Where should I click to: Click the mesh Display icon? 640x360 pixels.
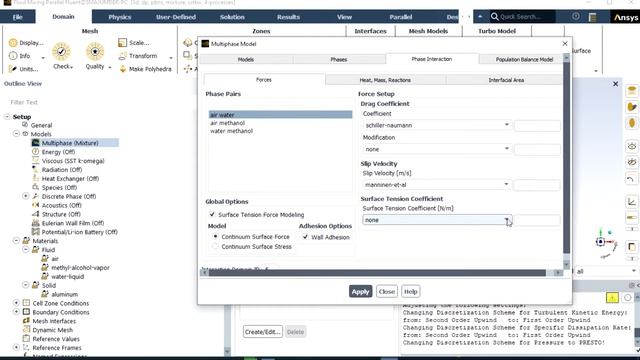click(x=13, y=43)
